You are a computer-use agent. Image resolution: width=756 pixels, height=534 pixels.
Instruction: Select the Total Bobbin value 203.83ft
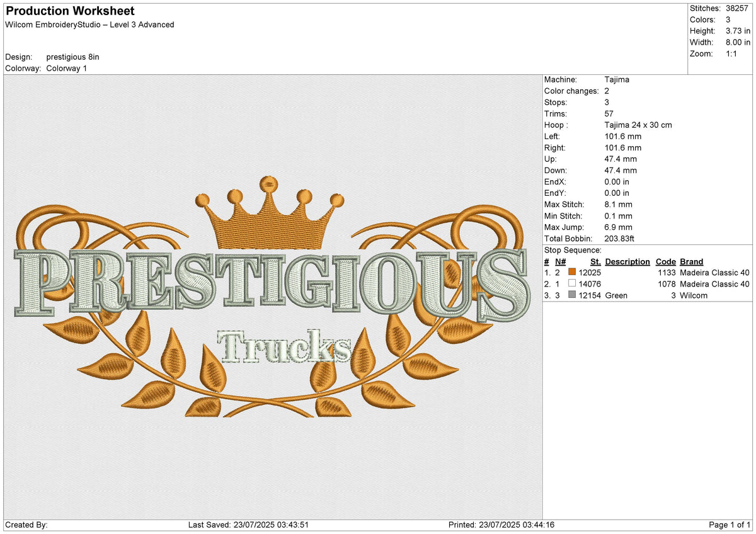click(619, 238)
